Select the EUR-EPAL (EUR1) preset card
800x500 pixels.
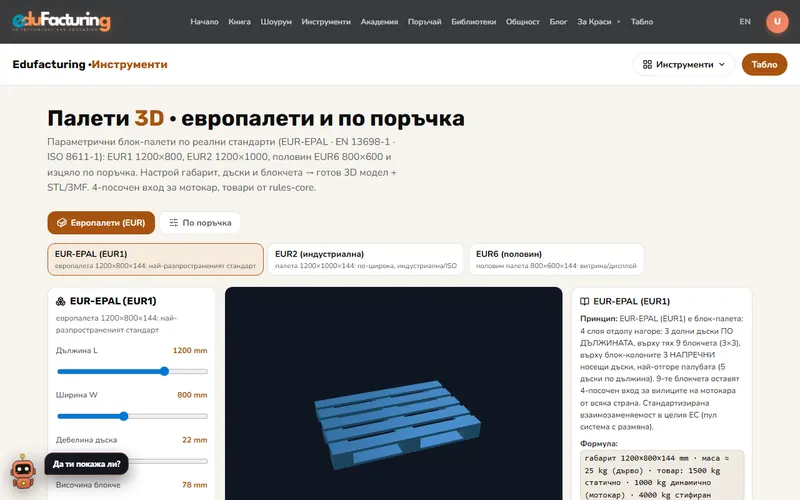point(156,259)
